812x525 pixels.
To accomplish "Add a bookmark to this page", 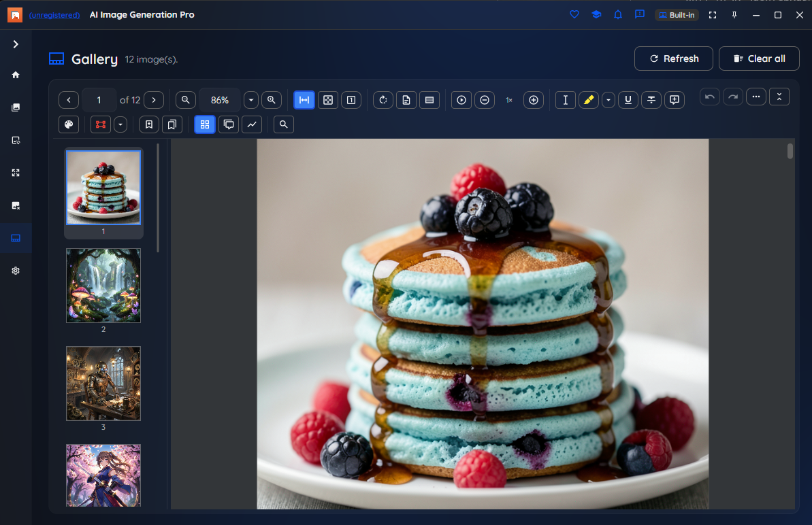I will (x=149, y=124).
